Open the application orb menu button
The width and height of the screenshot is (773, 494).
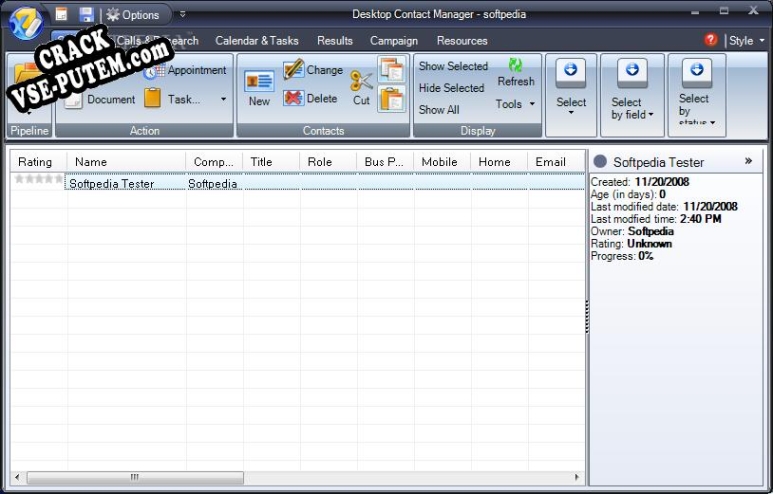click(x=26, y=22)
